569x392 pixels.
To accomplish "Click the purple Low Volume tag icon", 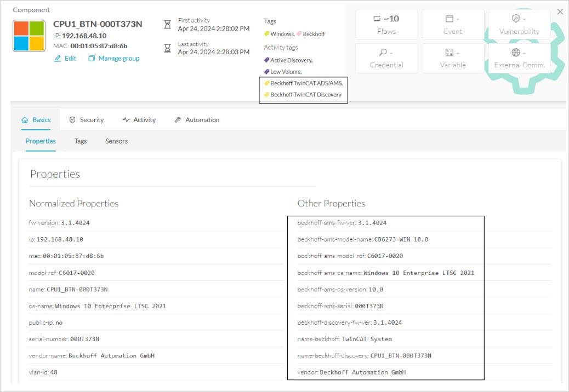I will point(267,72).
